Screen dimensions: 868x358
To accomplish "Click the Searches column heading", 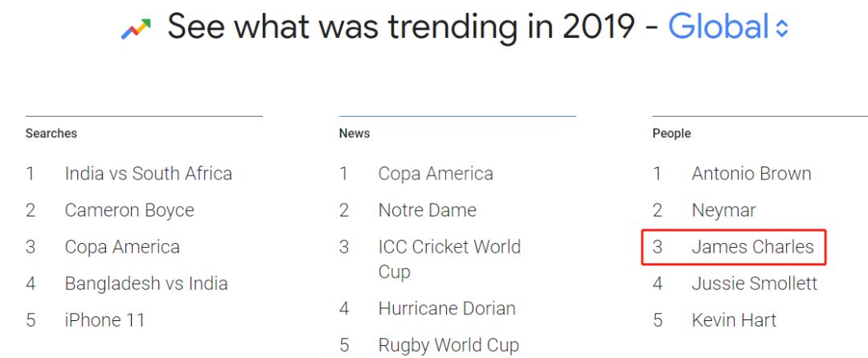I will click(51, 134).
